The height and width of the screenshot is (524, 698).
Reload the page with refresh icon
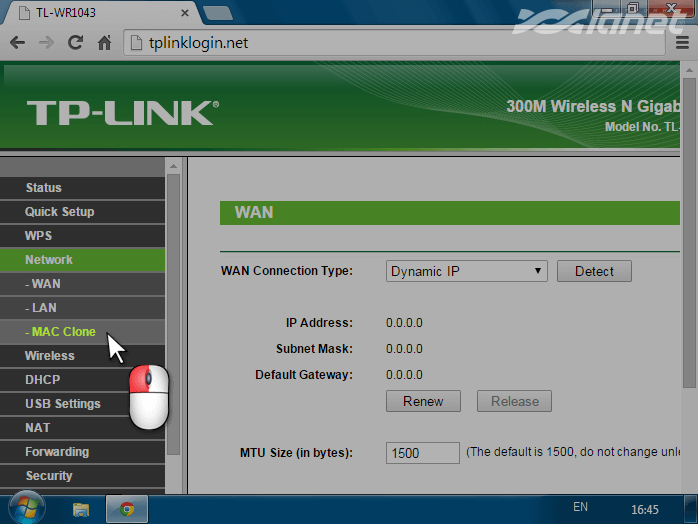(75, 43)
